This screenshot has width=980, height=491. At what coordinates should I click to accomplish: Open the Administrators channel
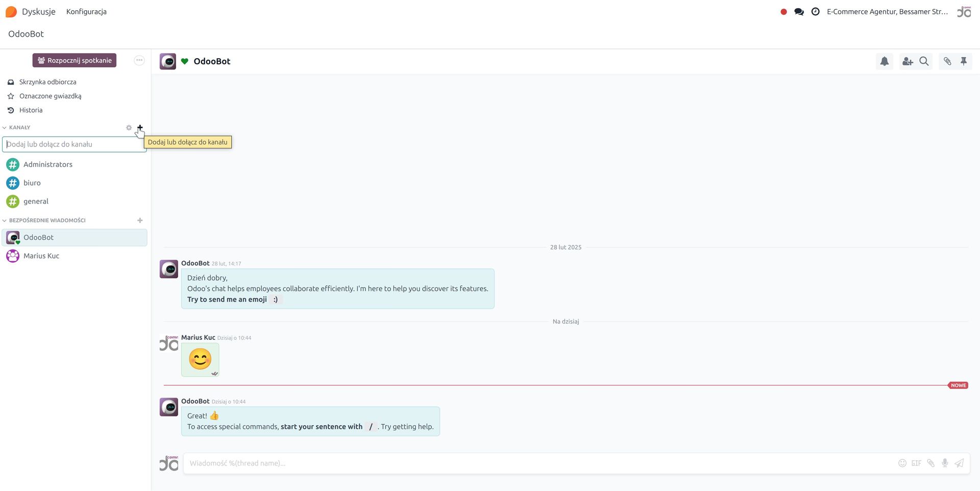(75, 164)
